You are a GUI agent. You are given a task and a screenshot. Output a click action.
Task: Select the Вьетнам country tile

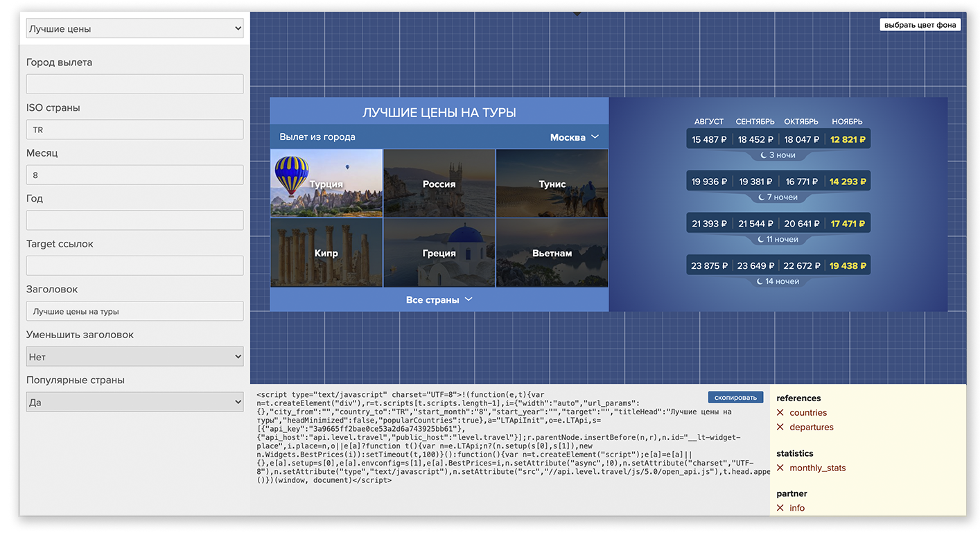(552, 253)
